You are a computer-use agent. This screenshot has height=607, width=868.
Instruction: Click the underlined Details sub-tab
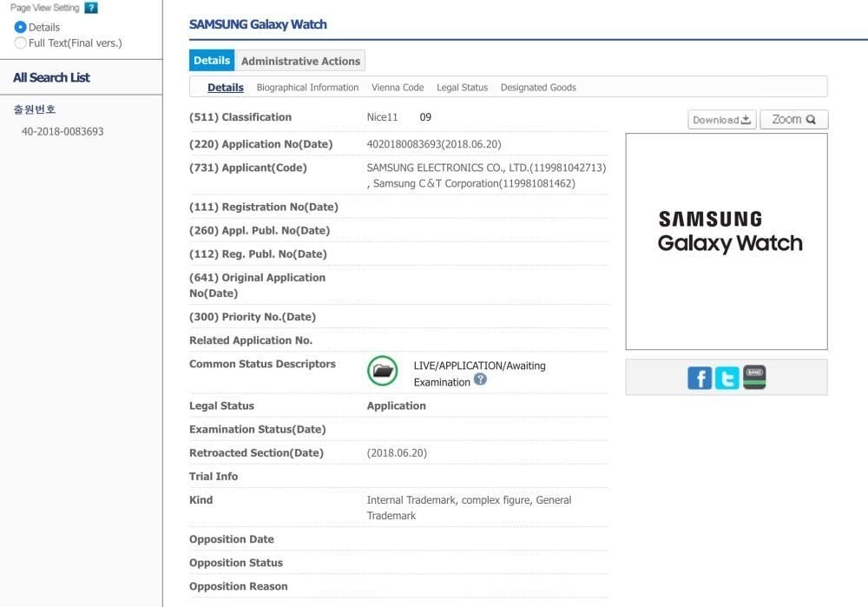coord(226,88)
